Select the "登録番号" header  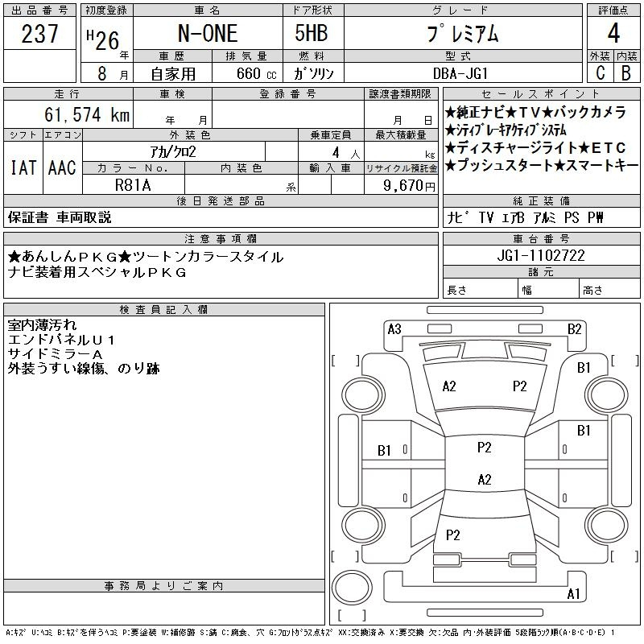click(288, 94)
